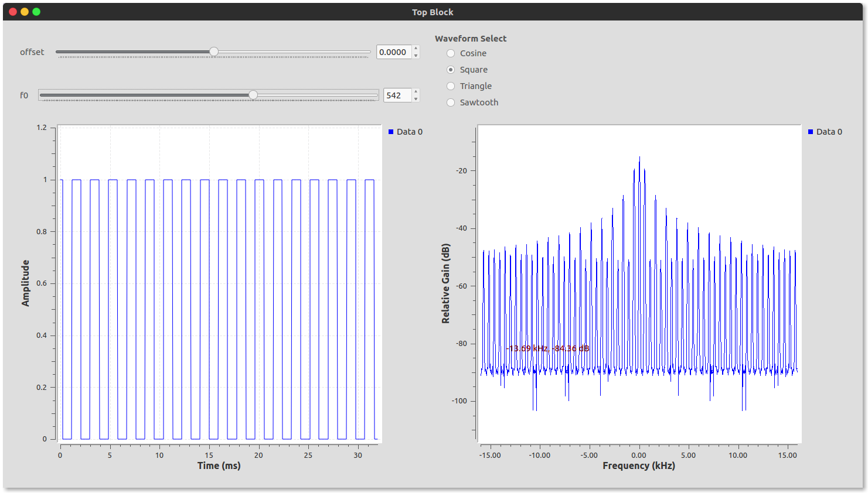Click the f0 label text
This screenshot has width=868, height=493.
pyautogui.click(x=24, y=95)
